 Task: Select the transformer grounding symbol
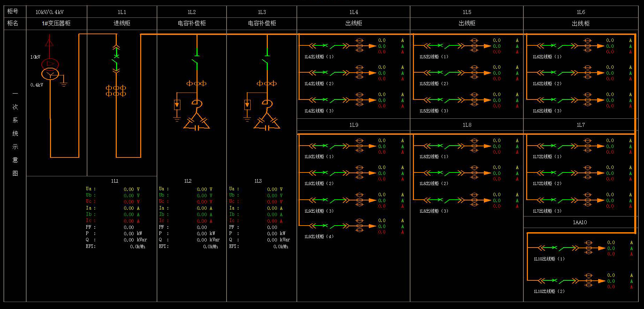click(x=64, y=83)
